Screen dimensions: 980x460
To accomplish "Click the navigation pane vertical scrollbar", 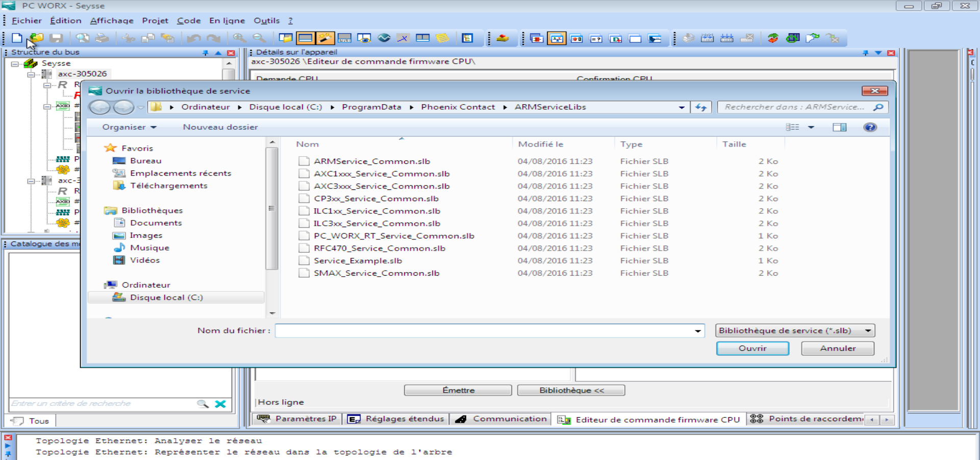I will click(x=272, y=208).
